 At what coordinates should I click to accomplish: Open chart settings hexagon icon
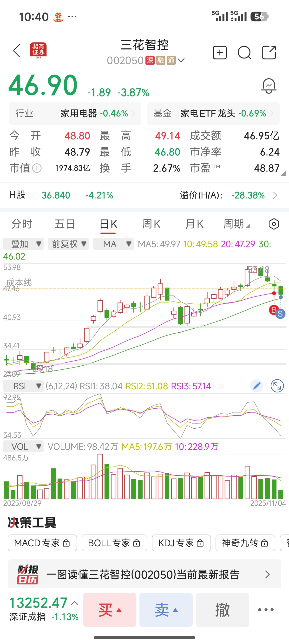tap(274, 224)
